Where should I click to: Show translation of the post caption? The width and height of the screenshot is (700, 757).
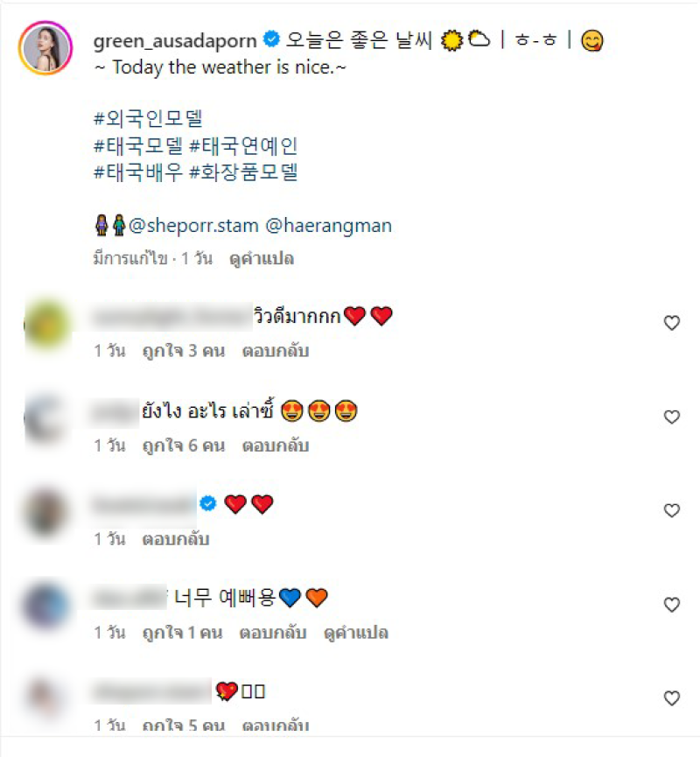pyautogui.click(x=261, y=259)
